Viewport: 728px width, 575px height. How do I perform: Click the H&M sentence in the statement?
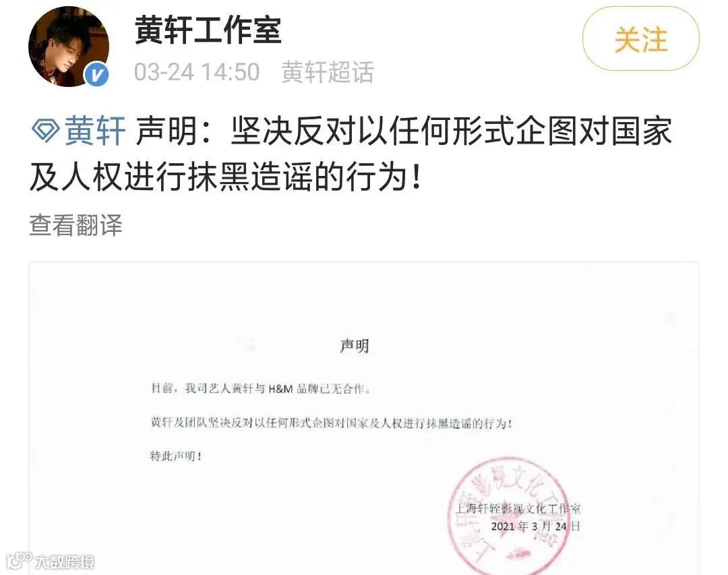click(261, 388)
